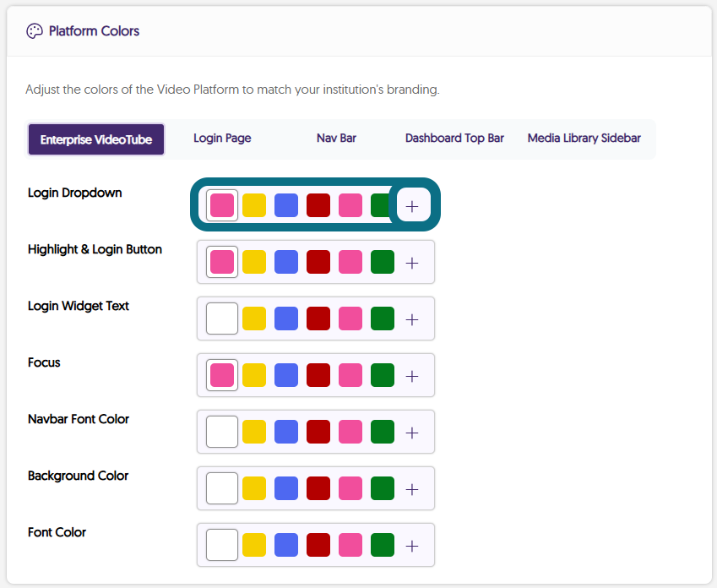Add a new Focus color
Viewport: 717px width, 588px height.
tap(412, 376)
